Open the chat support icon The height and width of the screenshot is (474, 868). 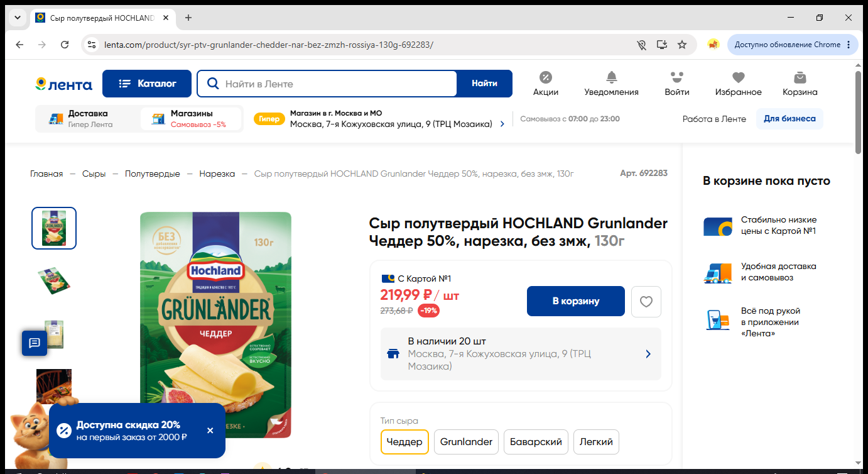pos(35,343)
